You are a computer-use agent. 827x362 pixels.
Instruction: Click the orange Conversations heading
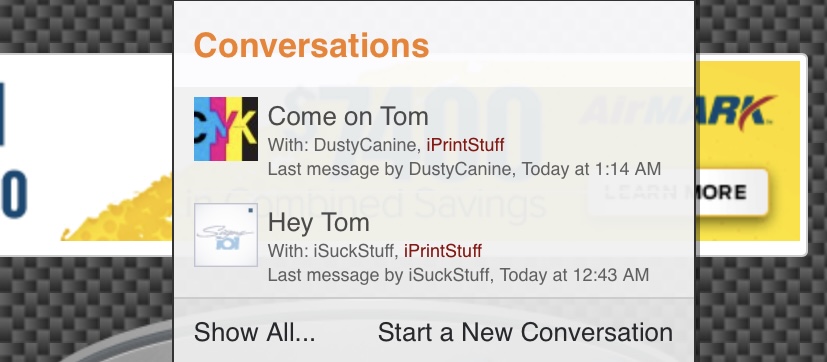tap(311, 45)
